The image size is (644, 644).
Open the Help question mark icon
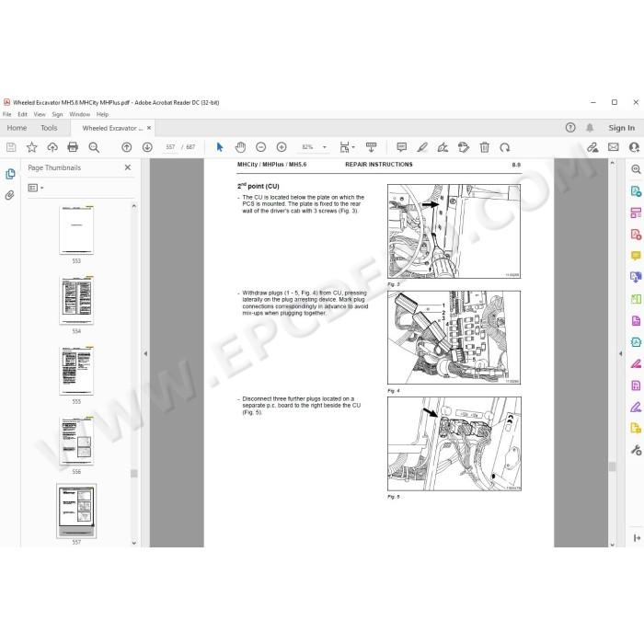click(x=570, y=128)
